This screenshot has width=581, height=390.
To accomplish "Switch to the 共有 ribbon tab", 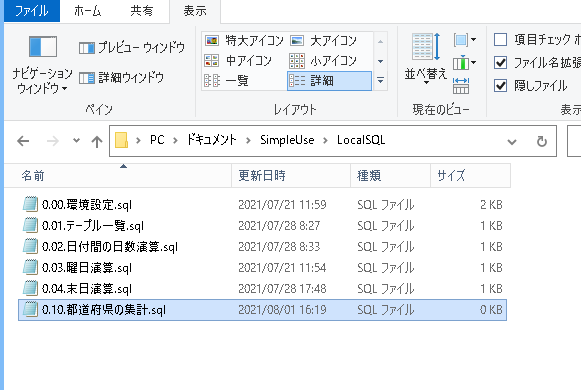I will coord(142,11).
